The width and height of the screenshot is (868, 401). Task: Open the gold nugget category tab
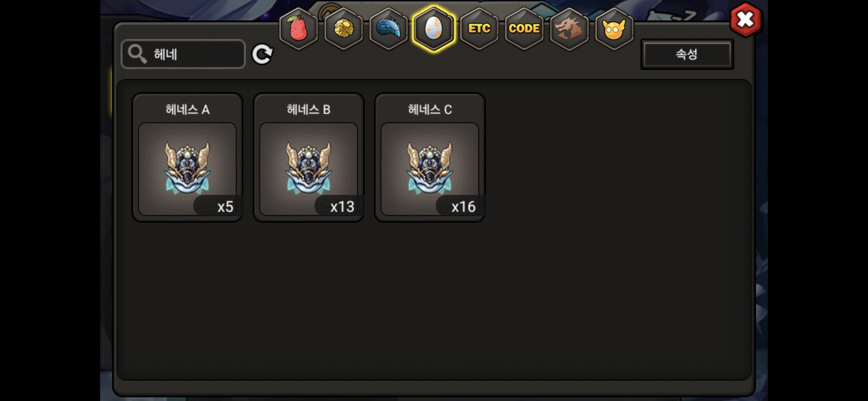343,29
